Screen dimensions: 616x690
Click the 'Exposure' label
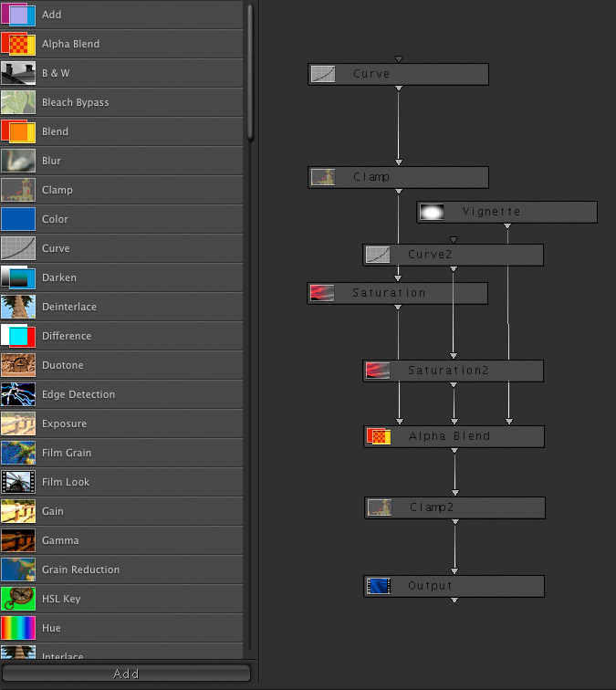click(64, 423)
